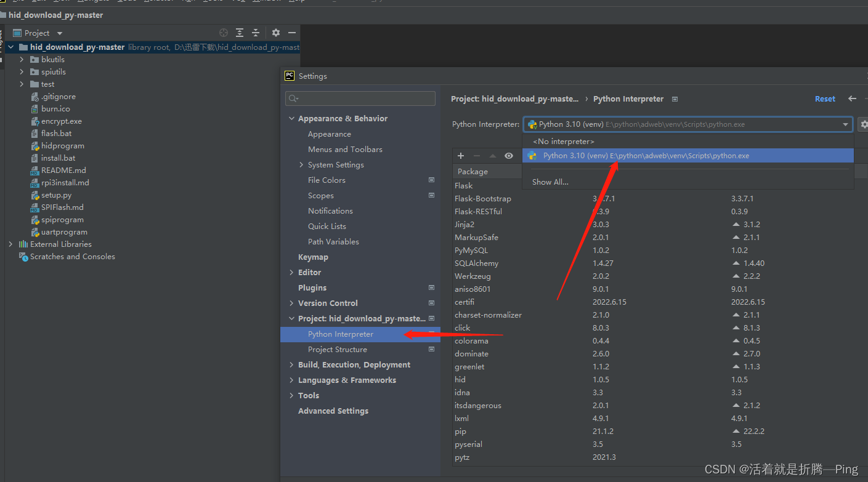Screen dimensions: 868x482
Task: Click collapse all icon in Project toolbar
Action: coord(256,33)
